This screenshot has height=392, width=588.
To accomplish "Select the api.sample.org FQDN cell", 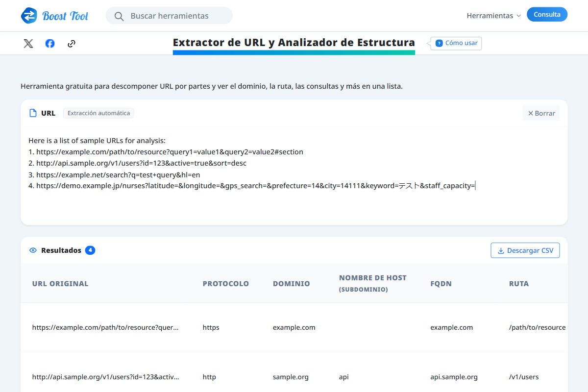I will pyautogui.click(x=454, y=377).
